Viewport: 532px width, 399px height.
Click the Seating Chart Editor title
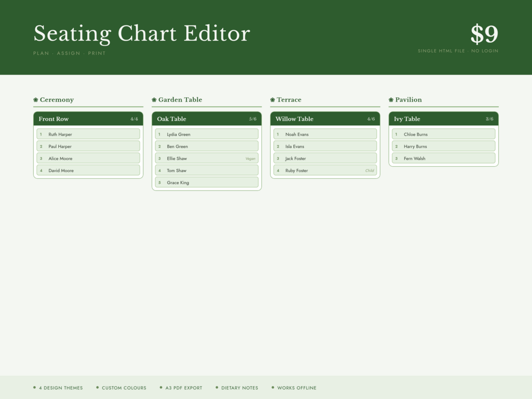coord(142,33)
